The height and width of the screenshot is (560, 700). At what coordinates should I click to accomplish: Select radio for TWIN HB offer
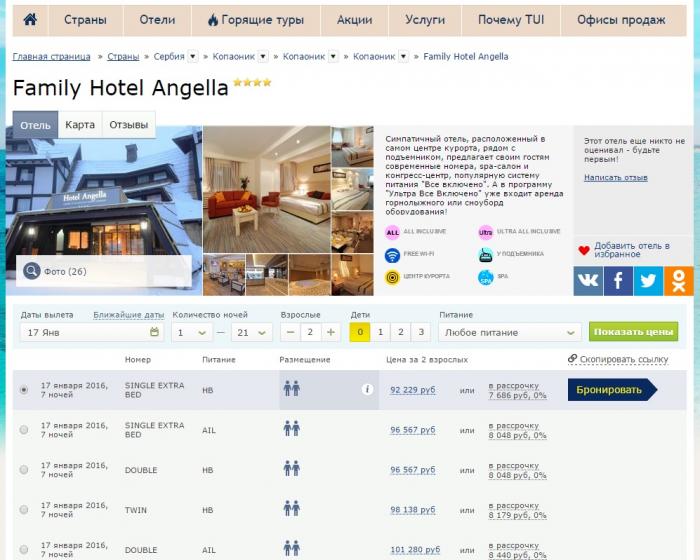(24, 510)
